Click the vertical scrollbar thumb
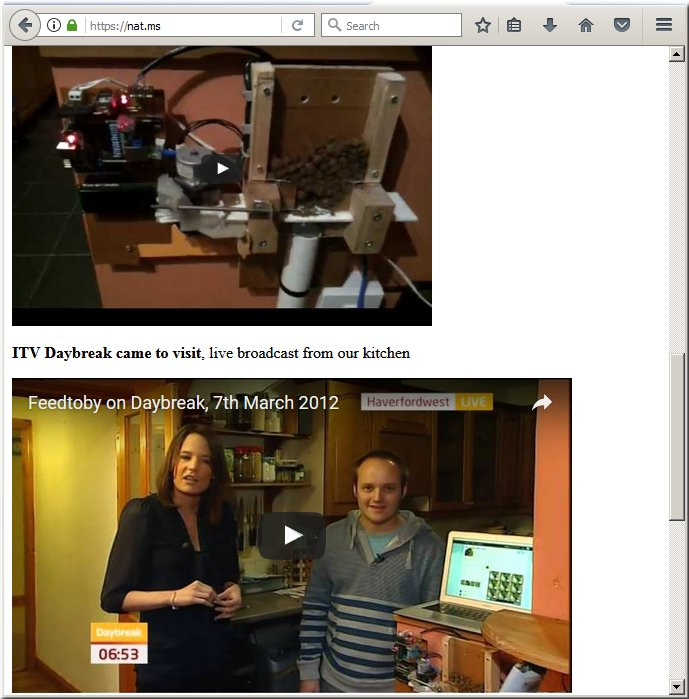The width and height of the screenshot is (689, 699). (x=677, y=437)
